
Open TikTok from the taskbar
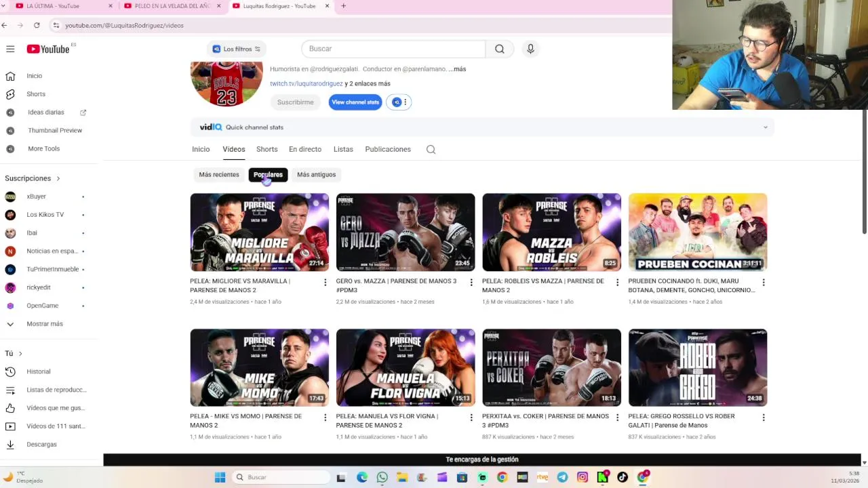pos(623,477)
